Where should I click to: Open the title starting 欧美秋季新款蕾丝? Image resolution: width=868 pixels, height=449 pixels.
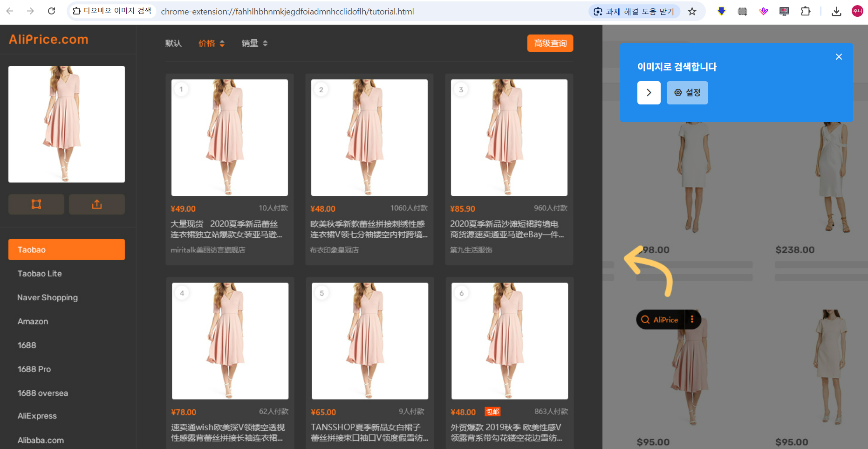369,229
